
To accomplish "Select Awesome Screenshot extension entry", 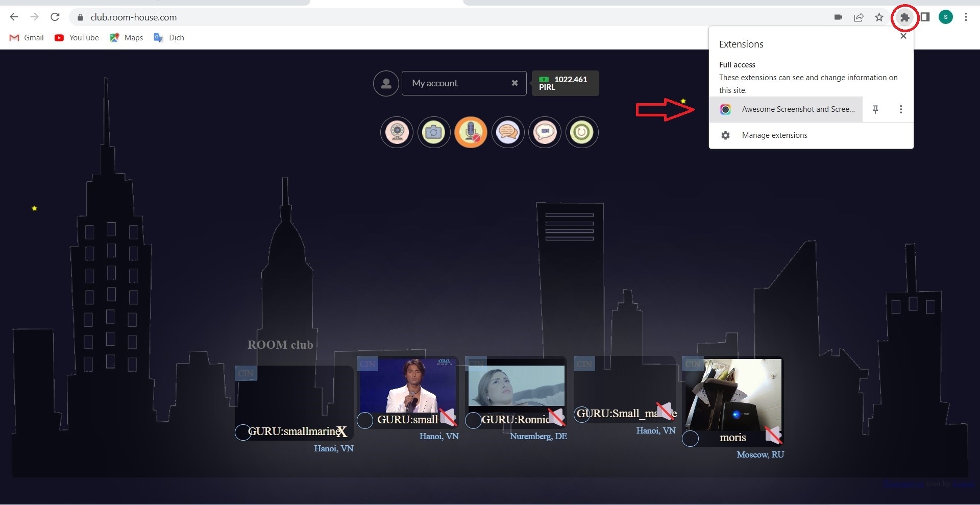I will click(x=786, y=109).
